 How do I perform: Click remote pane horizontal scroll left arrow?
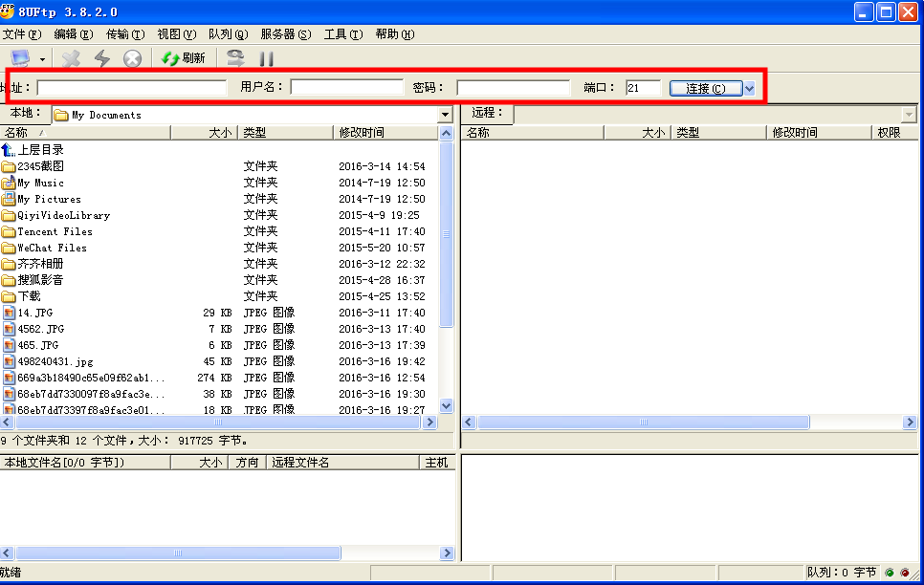point(469,422)
